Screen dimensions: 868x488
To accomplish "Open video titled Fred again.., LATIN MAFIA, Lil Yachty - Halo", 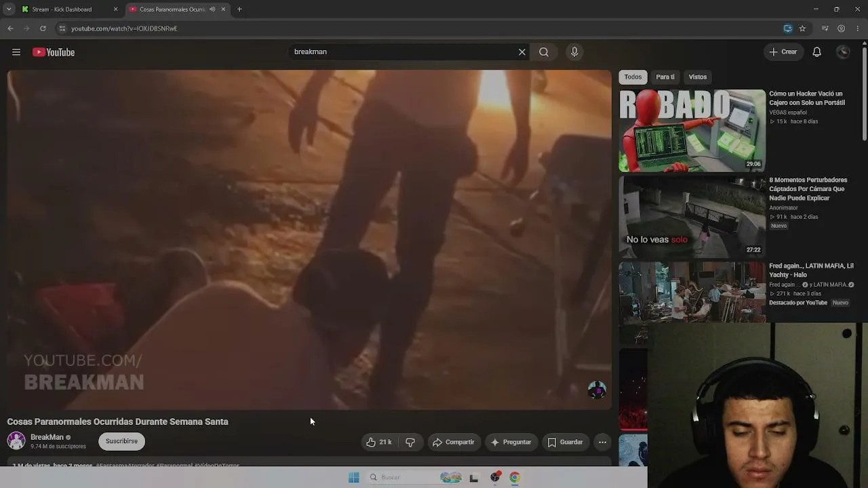I will tap(811, 270).
